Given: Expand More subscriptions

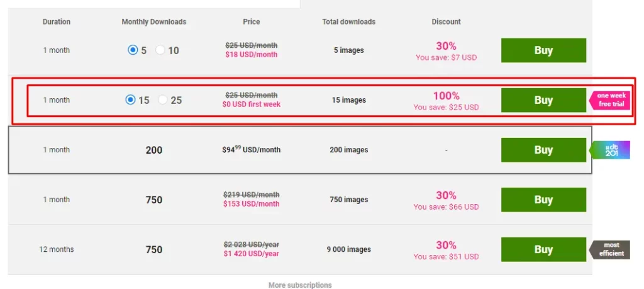Looking at the screenshot, I should 300,285.
